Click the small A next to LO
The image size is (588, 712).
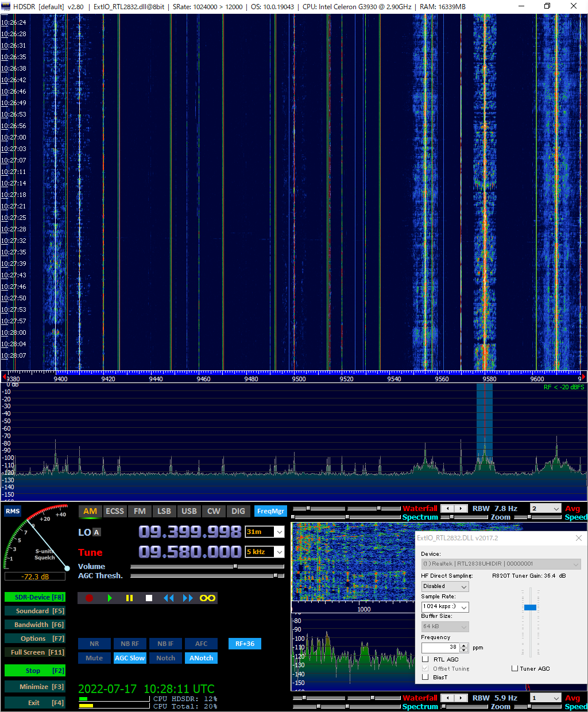pyautogui.click(x=96, y=532)
